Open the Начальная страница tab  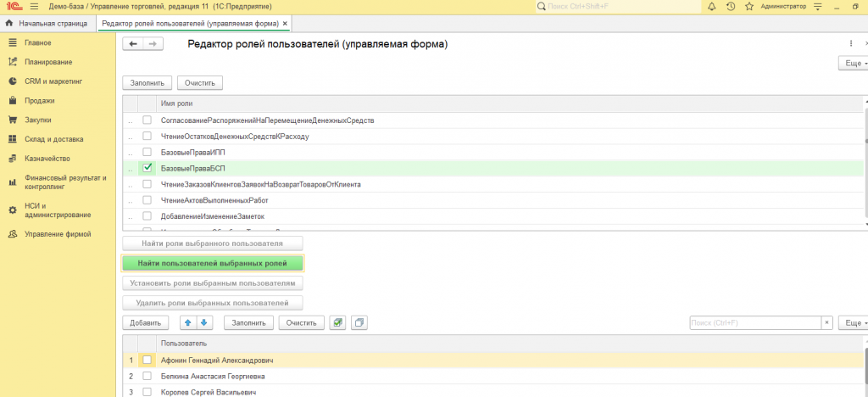(x=47, y=24)
